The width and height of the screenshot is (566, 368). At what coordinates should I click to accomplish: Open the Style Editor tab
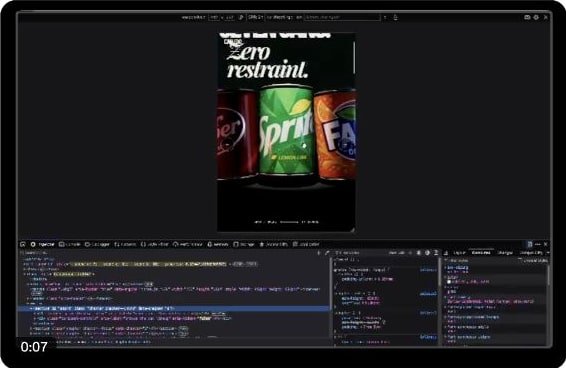click(154, 244)
